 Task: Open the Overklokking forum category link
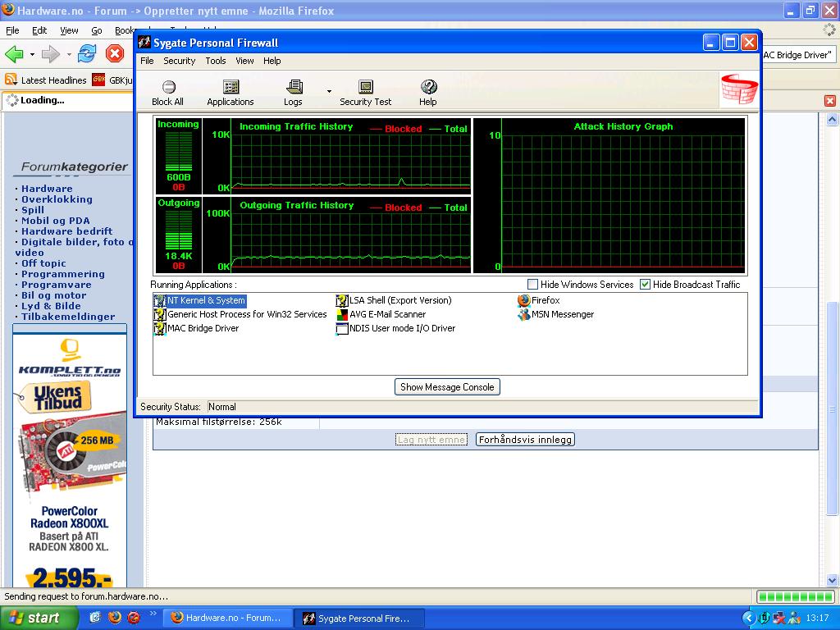click(x=57, y=199)
